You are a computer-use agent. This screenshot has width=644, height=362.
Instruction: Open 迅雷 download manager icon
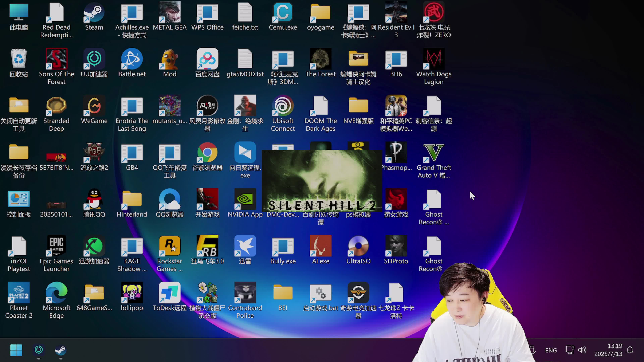click(x=245, y=250)
